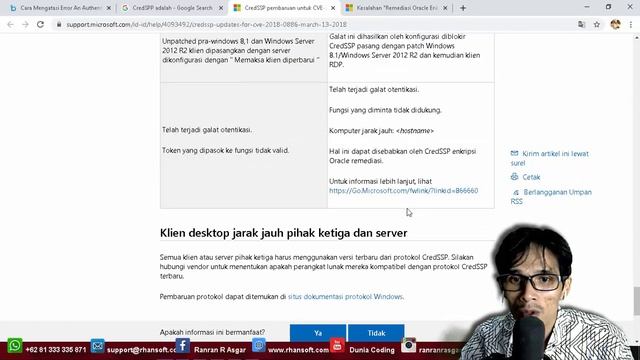This screenshot has height=360, width=640.
Task: Click phone number +62 81 333 335 871
Action: click(x=56, y=350)
